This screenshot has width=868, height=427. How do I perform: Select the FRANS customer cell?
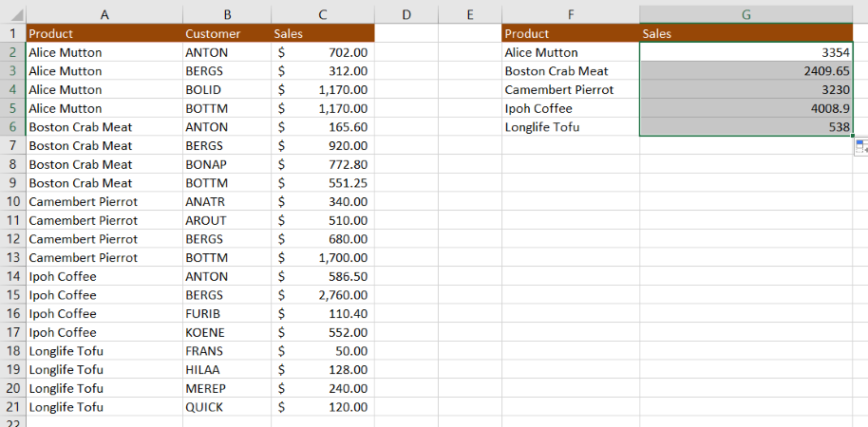pyautogui.click(x=227, y=351)
